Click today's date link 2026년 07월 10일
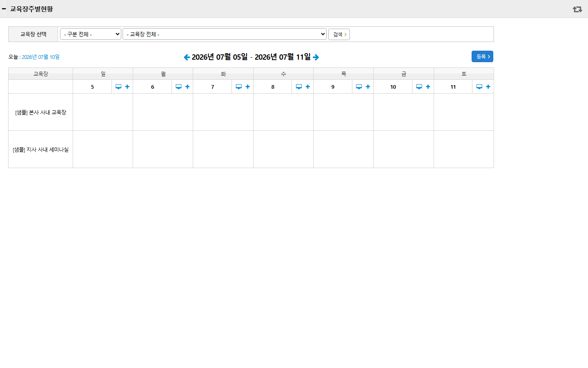588x368 pixels. pyautogui.click(x=40, y=57)
